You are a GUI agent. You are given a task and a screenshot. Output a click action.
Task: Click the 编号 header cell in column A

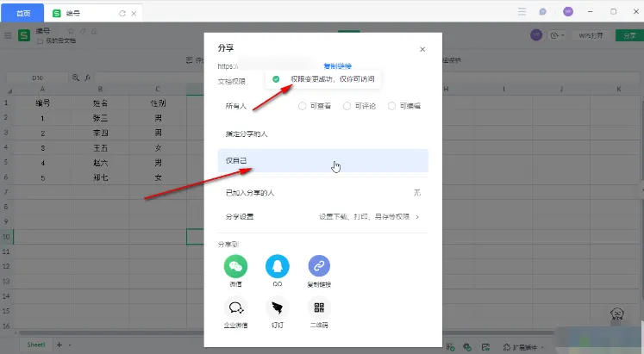pos(42,103)
